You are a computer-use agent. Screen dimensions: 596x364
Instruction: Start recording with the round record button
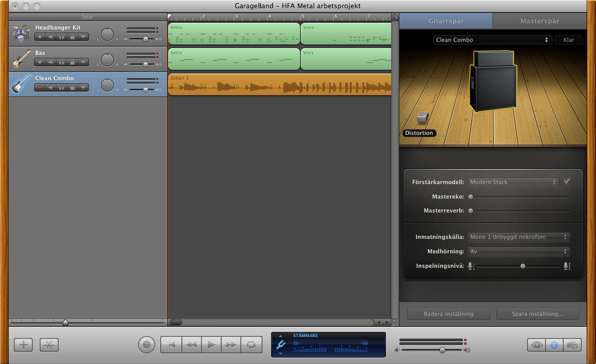[x=146, y=345]
